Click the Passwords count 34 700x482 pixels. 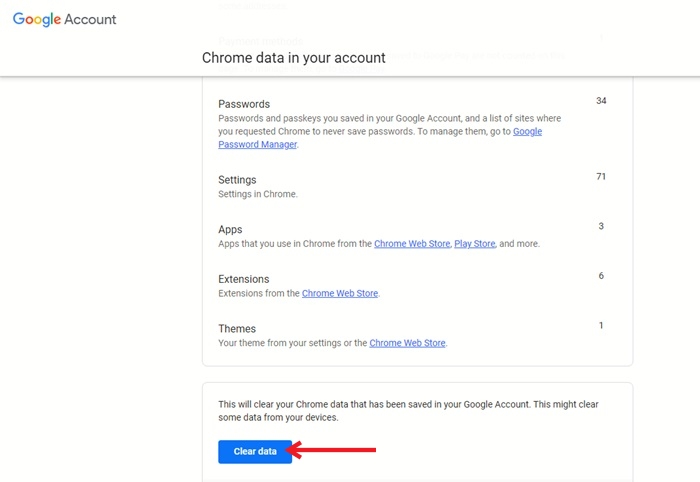[x=601, y=101]
